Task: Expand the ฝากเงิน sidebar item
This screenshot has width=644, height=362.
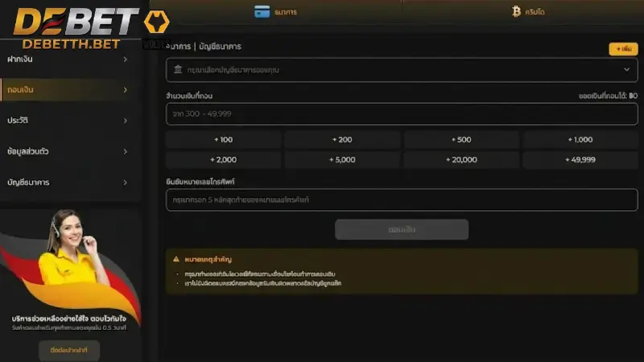Action: (68, 59)
